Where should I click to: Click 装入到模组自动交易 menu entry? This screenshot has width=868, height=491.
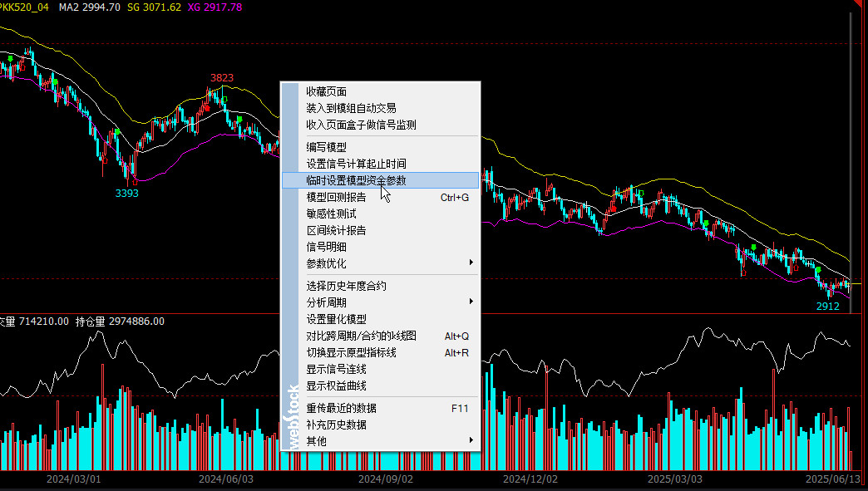[351, 108]
